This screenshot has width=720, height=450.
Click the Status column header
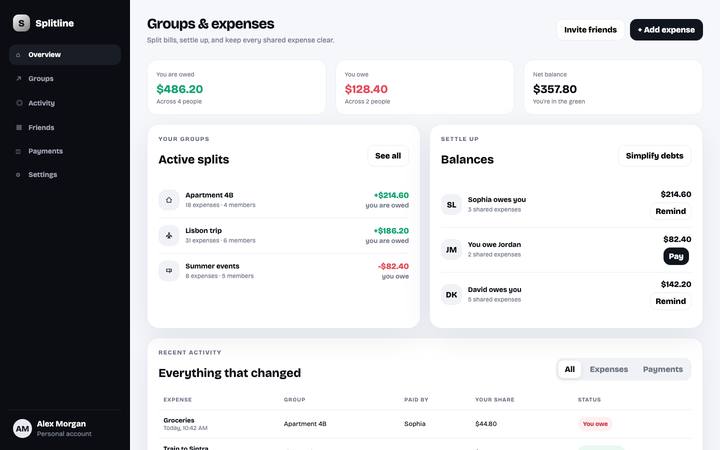coord(589,399)
